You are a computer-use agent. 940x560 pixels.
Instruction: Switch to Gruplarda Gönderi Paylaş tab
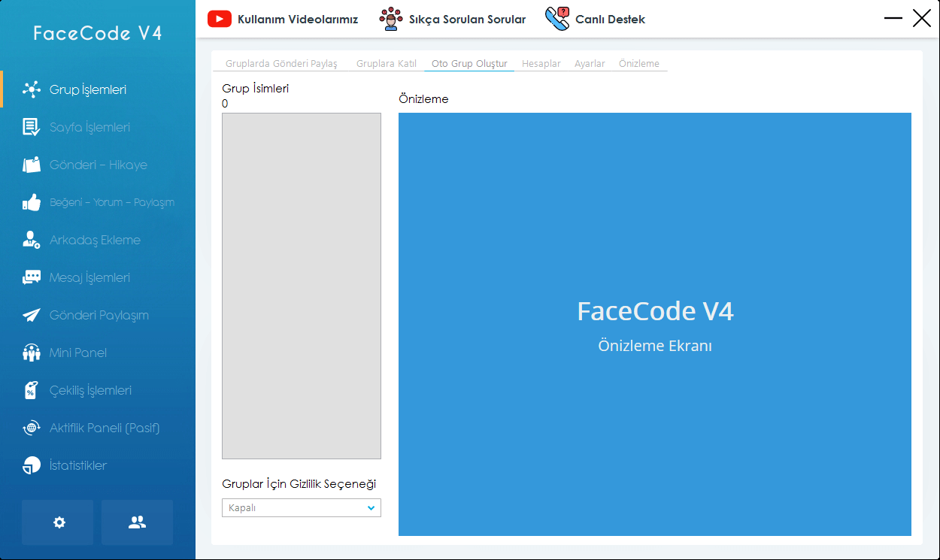281,64
